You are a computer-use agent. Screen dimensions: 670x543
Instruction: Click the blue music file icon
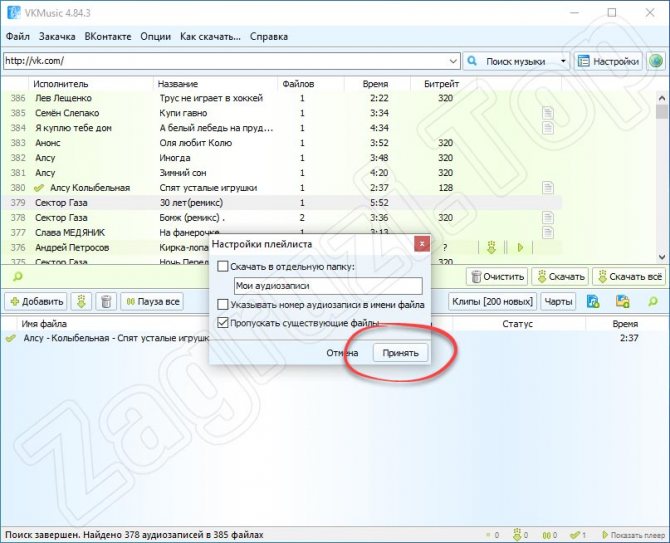(593, 302)
